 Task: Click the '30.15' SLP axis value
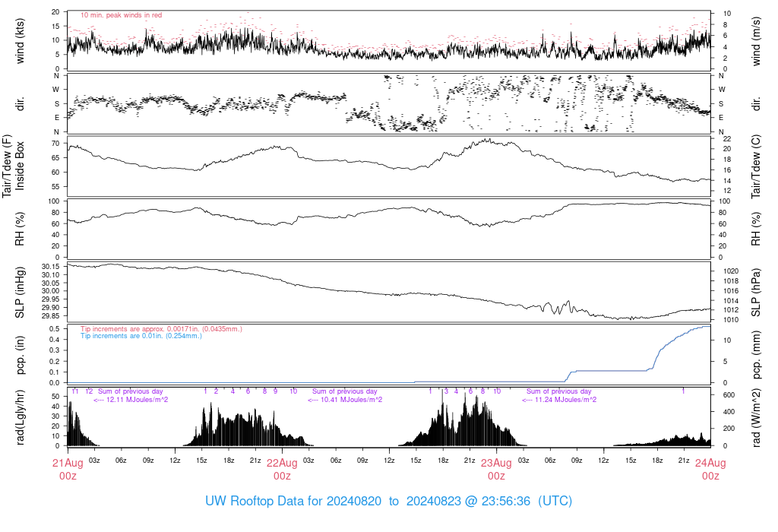51,267
